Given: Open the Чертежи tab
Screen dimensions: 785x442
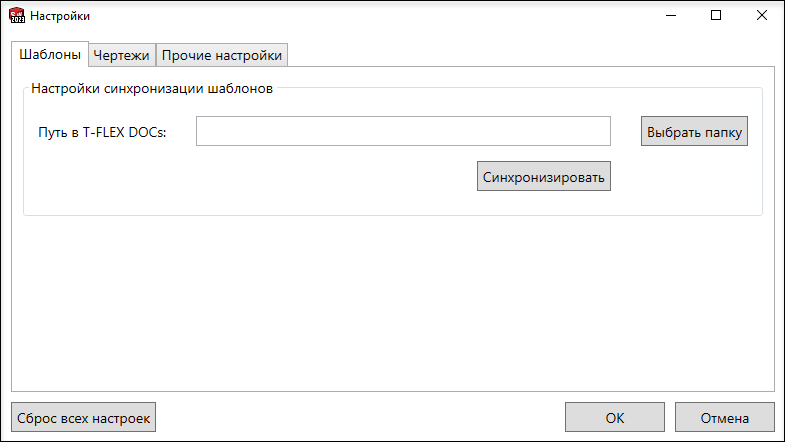Looking at the screenshot, I should coord(122,55).
